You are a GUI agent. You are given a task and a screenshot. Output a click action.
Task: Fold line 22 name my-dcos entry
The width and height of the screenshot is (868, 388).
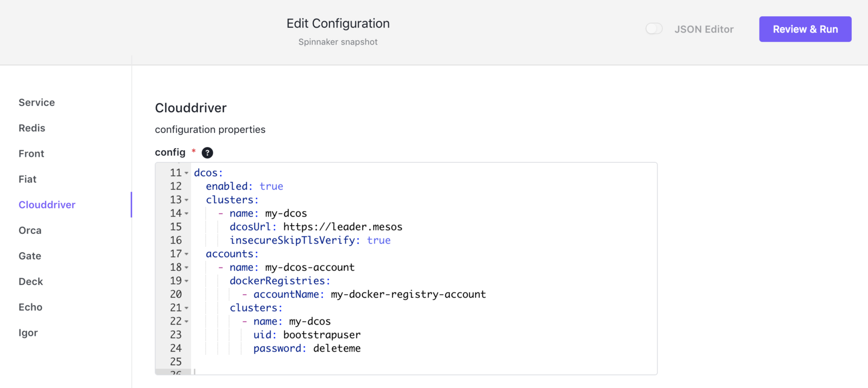187,322
